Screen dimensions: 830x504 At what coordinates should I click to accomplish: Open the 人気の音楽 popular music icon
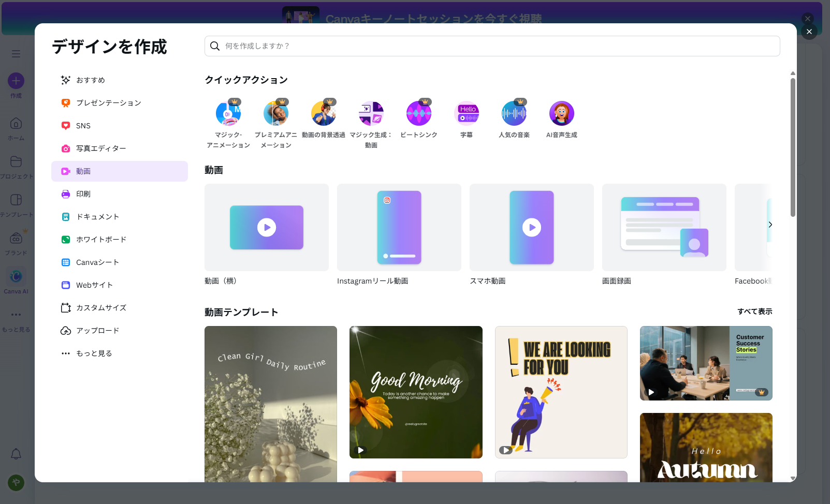click(514, 114)
